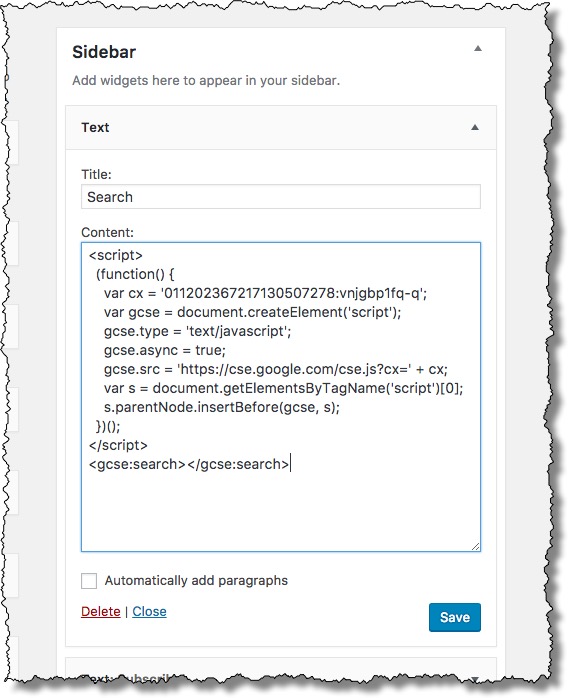The width and height of the screenshot is (568, 698).
Task: Collapse the Sidebar widget area arrow
Action: click(x=478, y=49)
